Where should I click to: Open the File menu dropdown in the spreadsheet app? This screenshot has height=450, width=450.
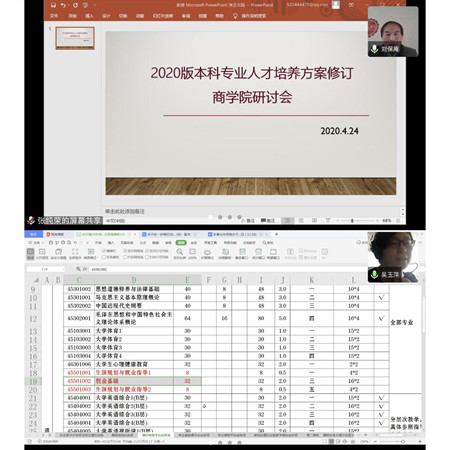[37, 242]
